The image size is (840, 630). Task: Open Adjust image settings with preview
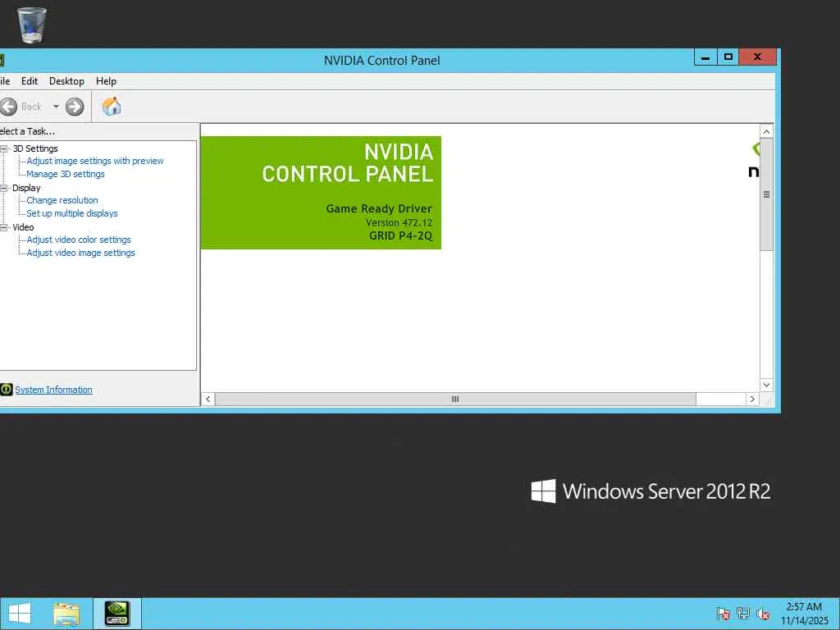point(95,161)
